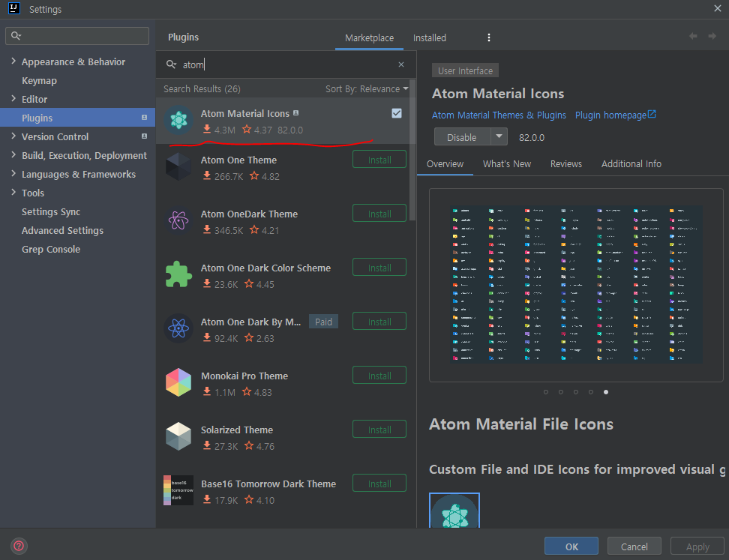Open the Disable button dropdown arrow

(x=499, y=136)
